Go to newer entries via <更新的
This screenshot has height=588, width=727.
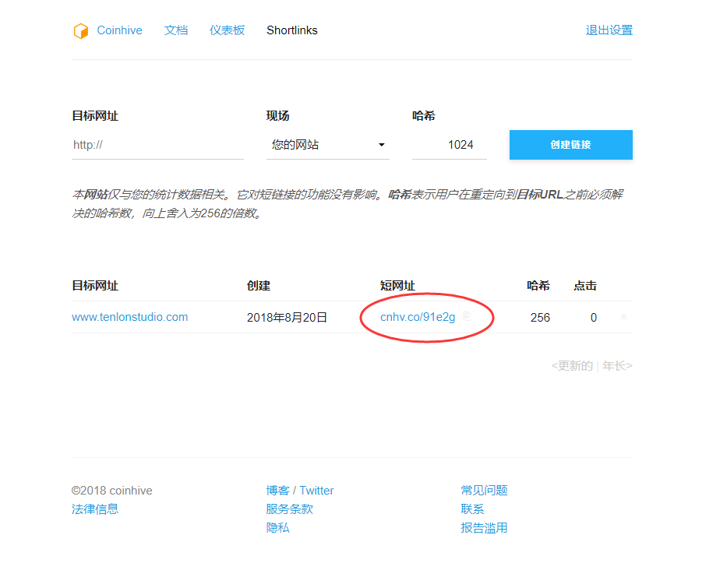[572, 365]
